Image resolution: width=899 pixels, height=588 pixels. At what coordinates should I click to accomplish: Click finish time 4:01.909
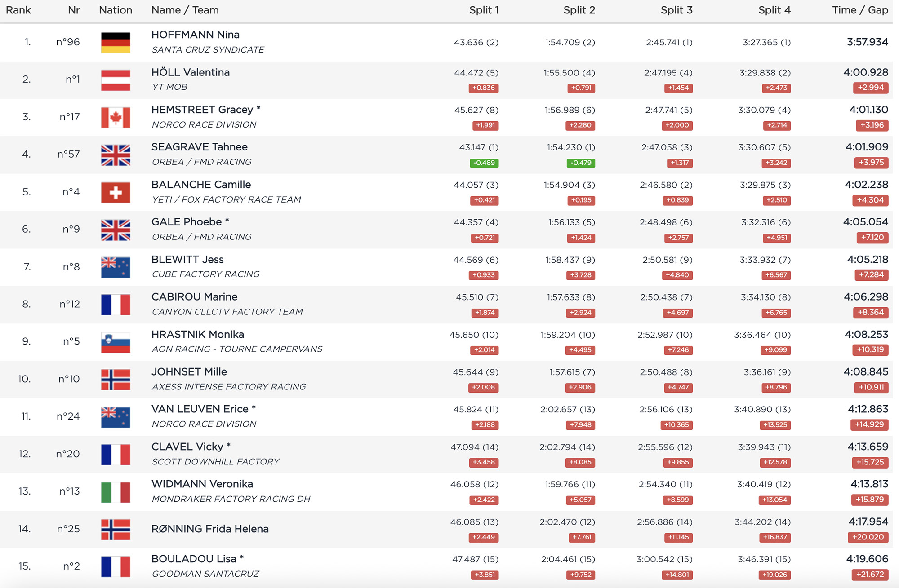point(867,147)
